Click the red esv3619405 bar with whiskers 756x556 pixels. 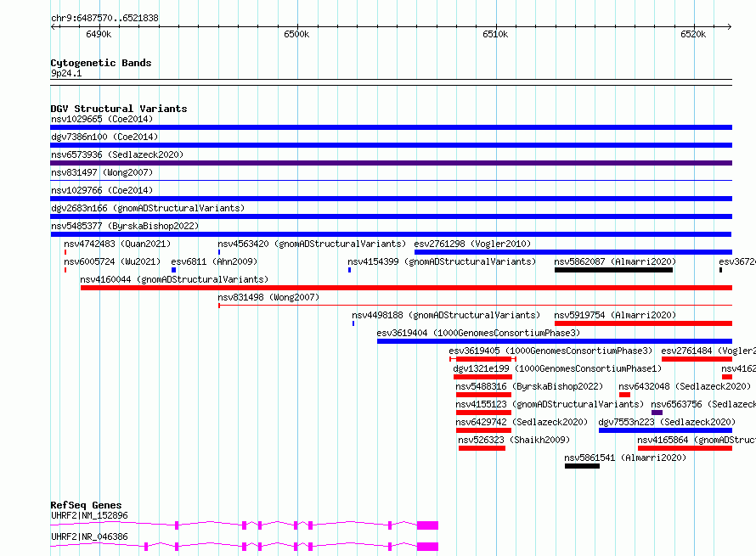coord(482,359)
